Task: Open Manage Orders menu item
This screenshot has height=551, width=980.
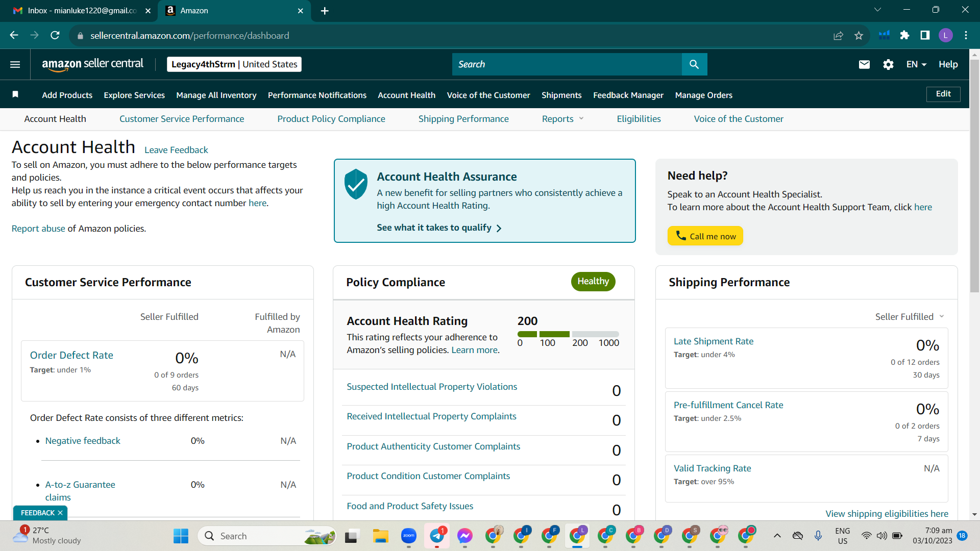Action: (x=703, y=95)
